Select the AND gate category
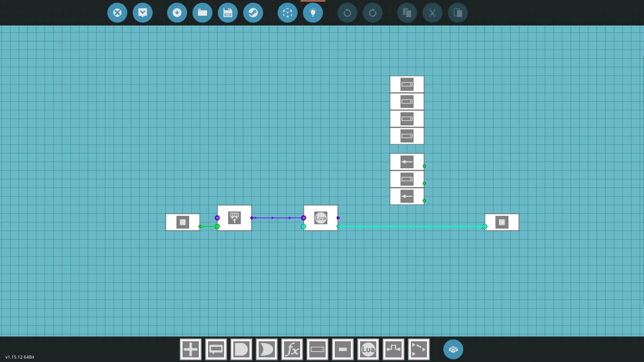This screenshot has width=644, height=362. (x=241, y=350)
